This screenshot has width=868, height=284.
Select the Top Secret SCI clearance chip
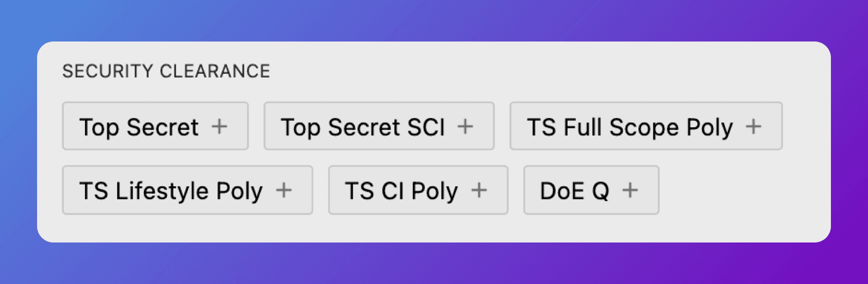pyautogui.click(x=379, y=126)
